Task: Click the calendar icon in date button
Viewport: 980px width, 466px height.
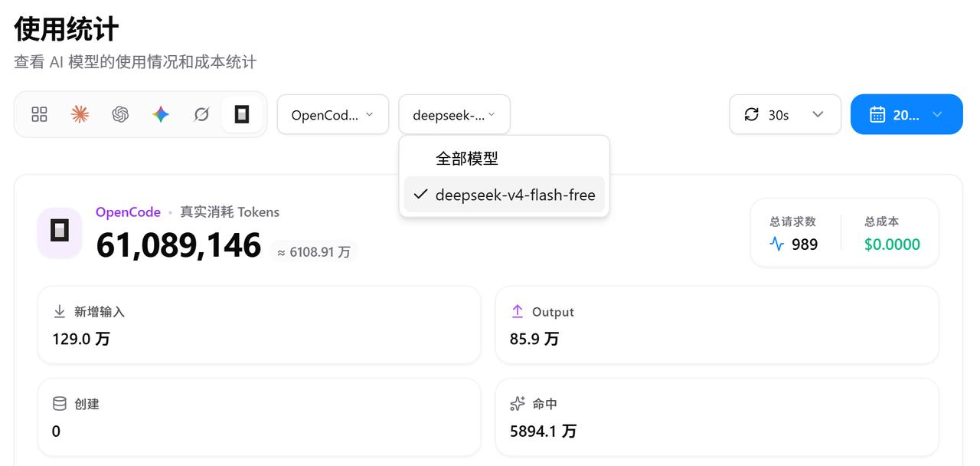Action: pos(877,114)
